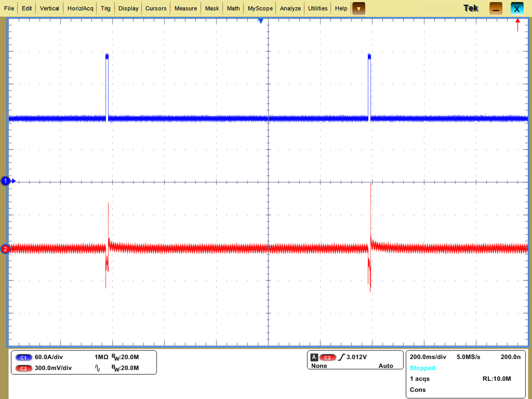The height and width of the screenshot is (399, 532).
Task: Click the 60.0A/div channel 1 scale readout
Action: 49,357
